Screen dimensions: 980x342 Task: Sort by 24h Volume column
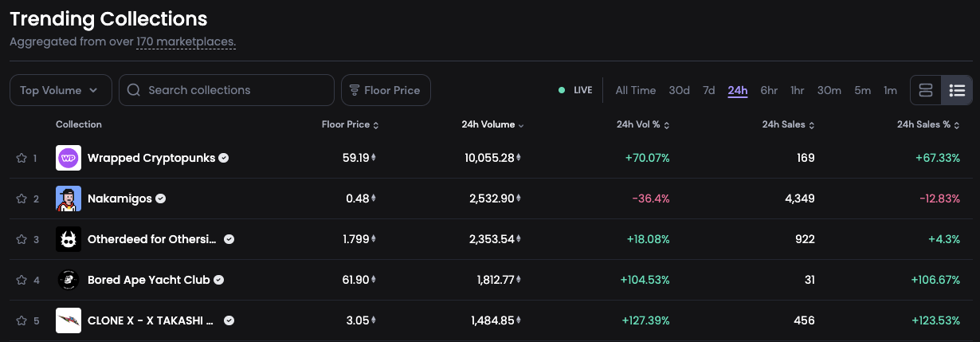point(492,124)
